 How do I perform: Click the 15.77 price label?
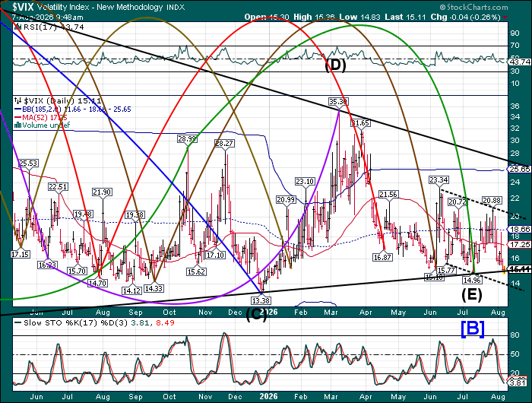click(446, 271)
